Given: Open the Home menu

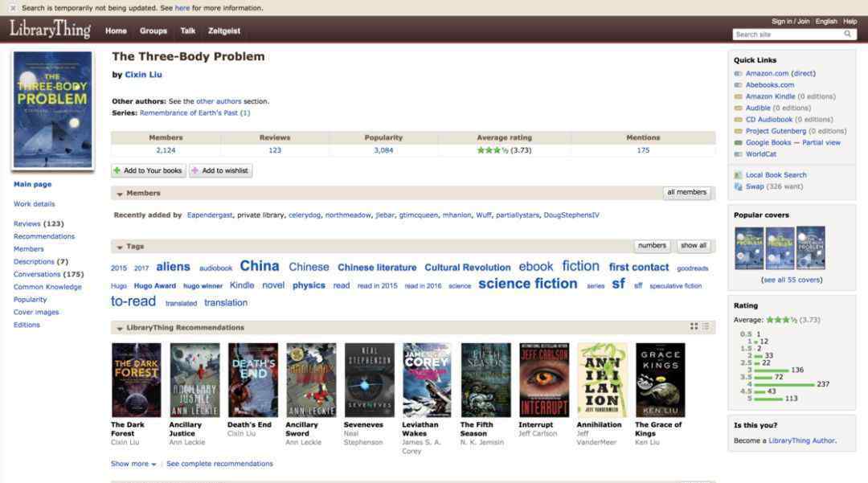Looking at the screenshot, I should click(x=117, y=31).
